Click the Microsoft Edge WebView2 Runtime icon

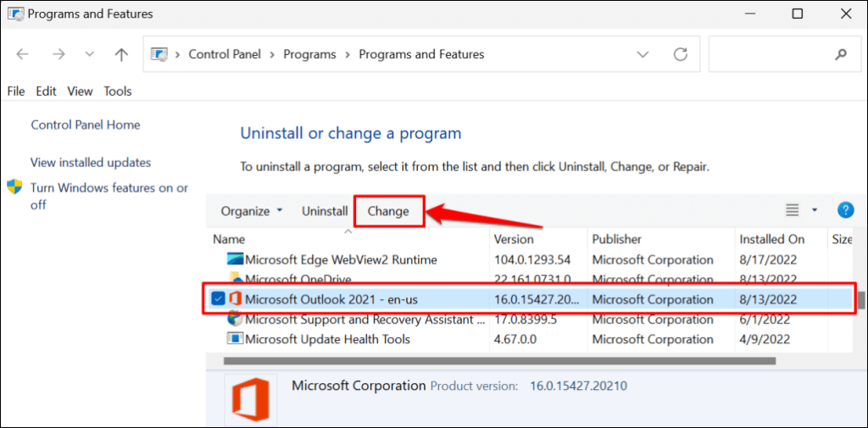click(x=235, y=259)
